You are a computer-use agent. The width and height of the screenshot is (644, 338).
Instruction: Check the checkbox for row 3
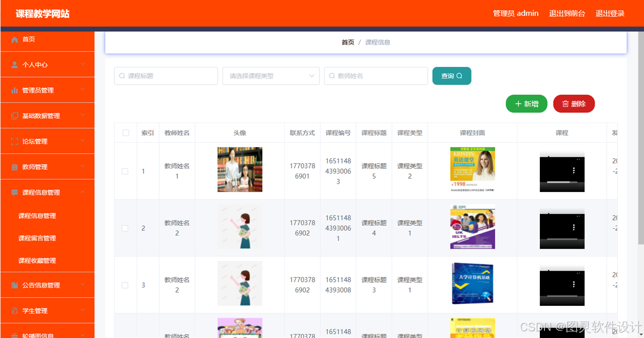[125, 285]
